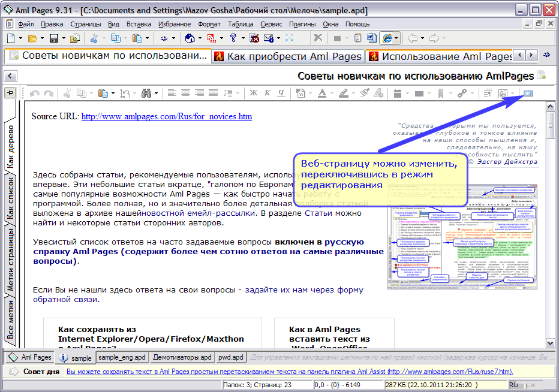Click the Microsoft Word export icon
This screenshot has width=559, height=392.
point(371,38)
